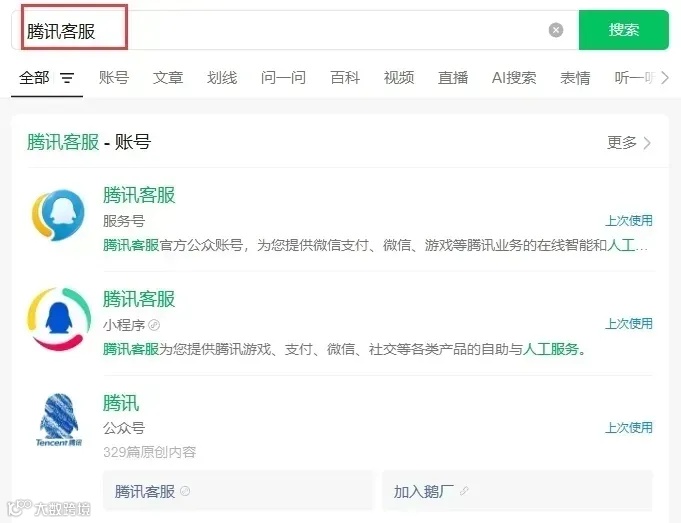This screenshot has height=523, width=681.
Task: Click 上次使用 on the 公众号 row
Action: click(629, 427)
